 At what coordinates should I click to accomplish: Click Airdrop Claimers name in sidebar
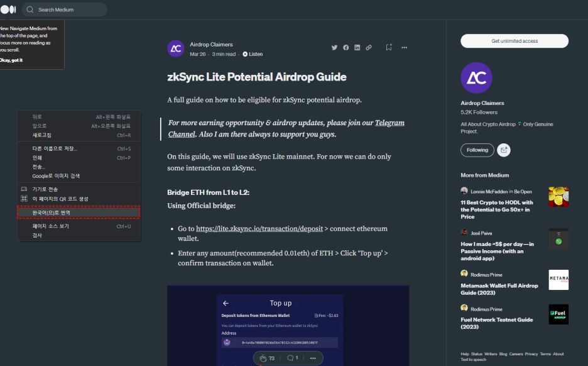(482, 103)
